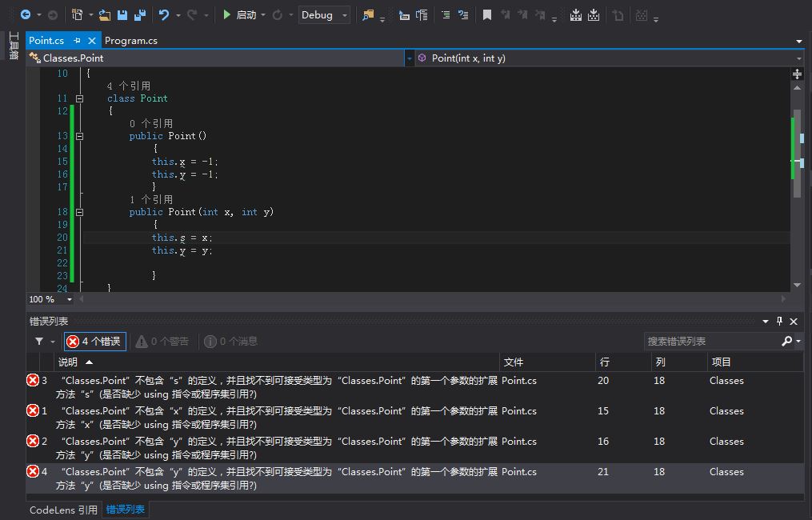812x520 pixels.
Task: Open the Point(int x, int y) member dropdown
Action: (610, 58)
